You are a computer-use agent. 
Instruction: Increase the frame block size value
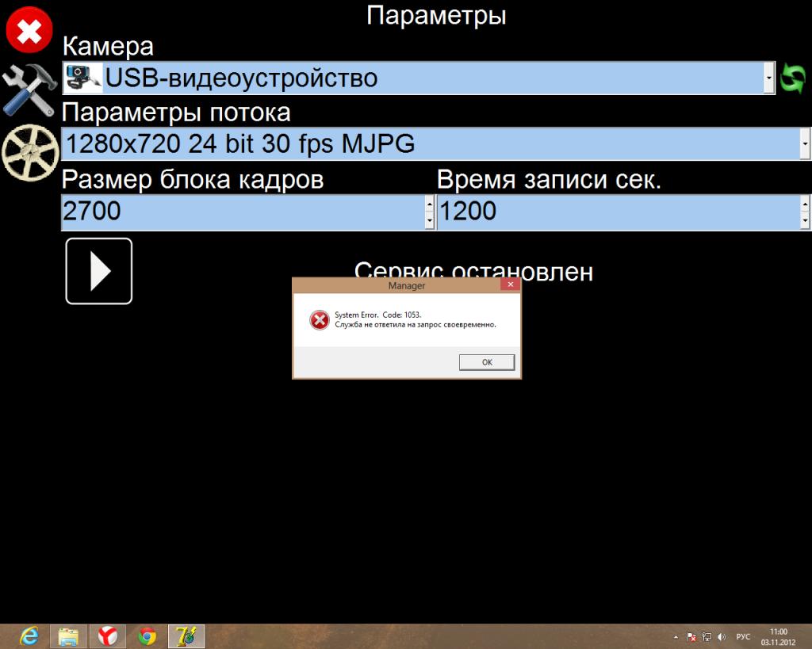coord(429,204)
